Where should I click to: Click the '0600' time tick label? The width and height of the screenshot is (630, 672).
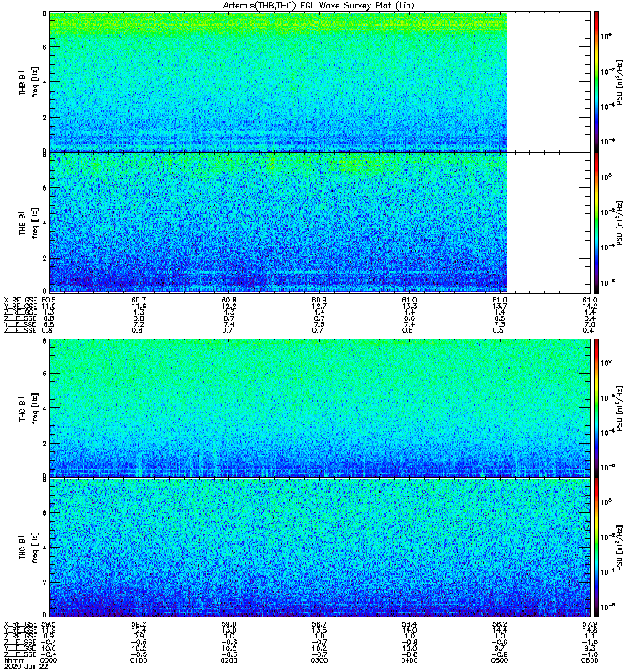point(590,660)
